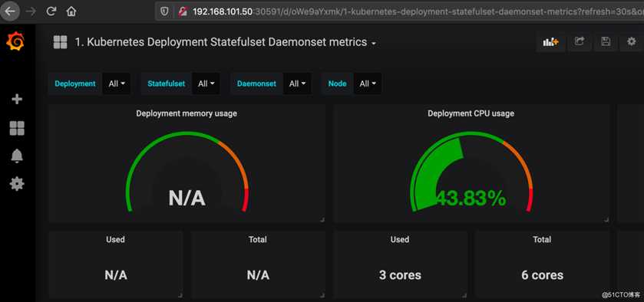644x302 pixels.
Task: Click the browser forward arrow
Action: tap(31, 11)
